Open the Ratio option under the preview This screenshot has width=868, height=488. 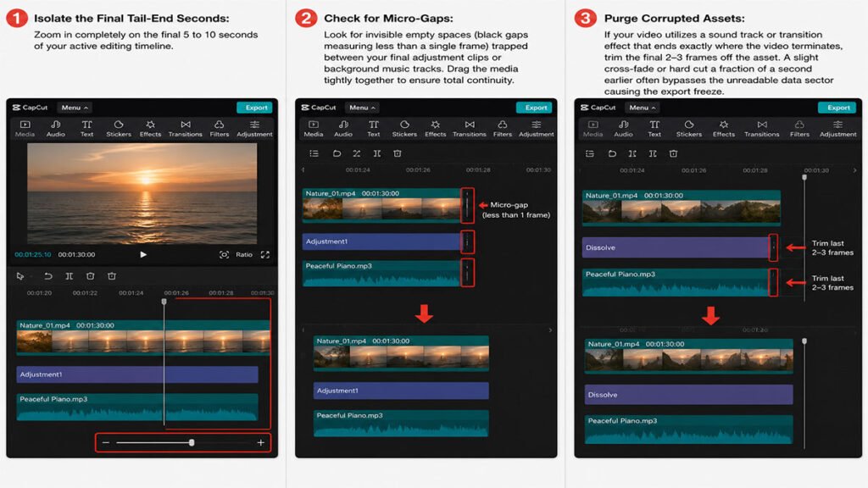[244, 254]
